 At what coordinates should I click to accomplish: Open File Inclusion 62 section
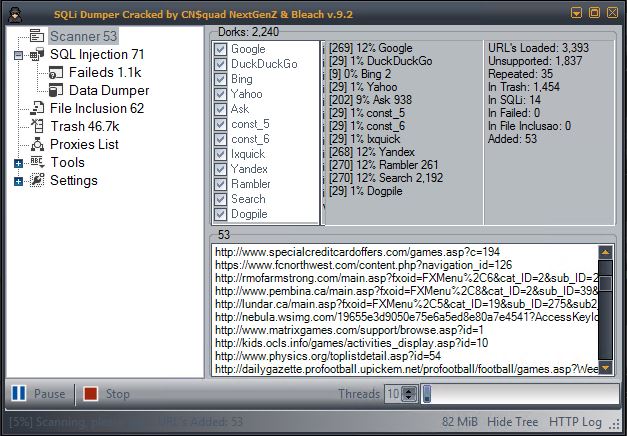[x=97, y=108]
